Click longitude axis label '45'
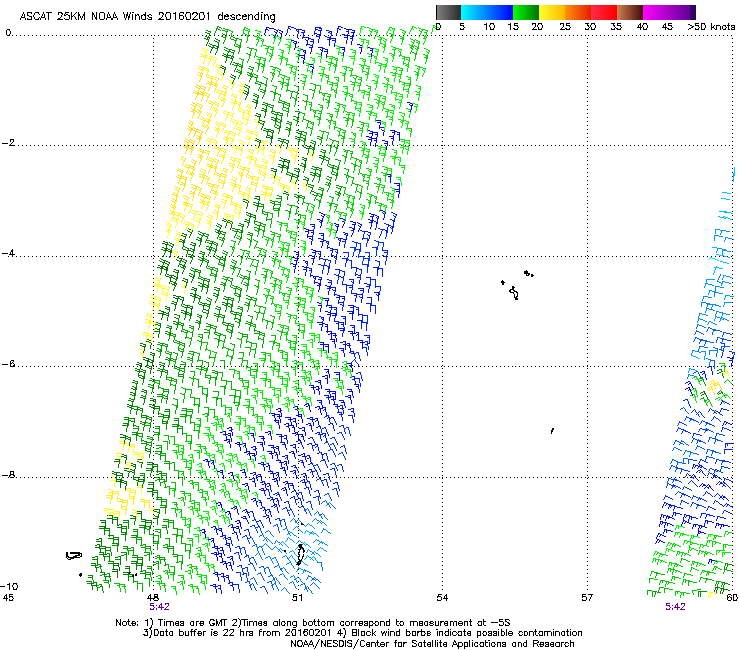Image resolution: width=740 pixels, height=650 pixels. 8,598
